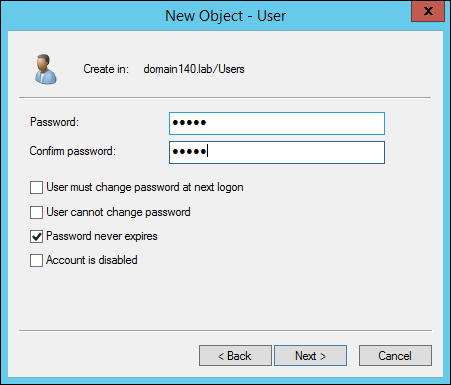451x385 pixels.
Task: Click the masked dots in the Password field
Action: click(x=189, y=123)
